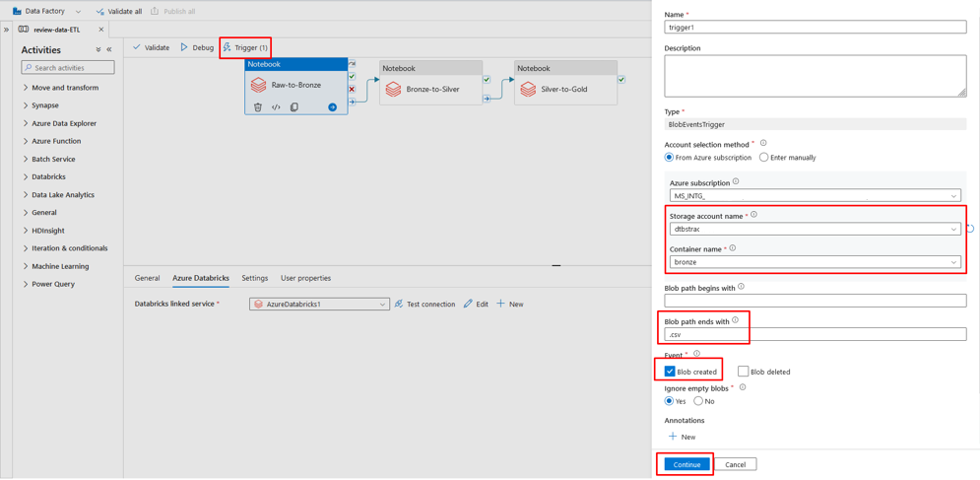Screen dimensions: 980x480
Task: View code of Raw-to-Bronze activity
Action: point(276,107)
